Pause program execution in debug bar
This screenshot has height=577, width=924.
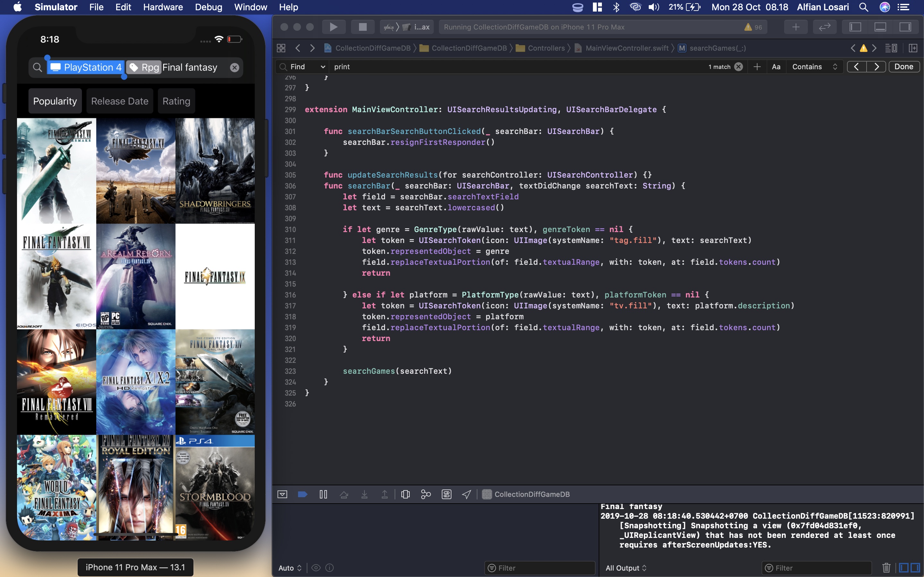(323, 494)
